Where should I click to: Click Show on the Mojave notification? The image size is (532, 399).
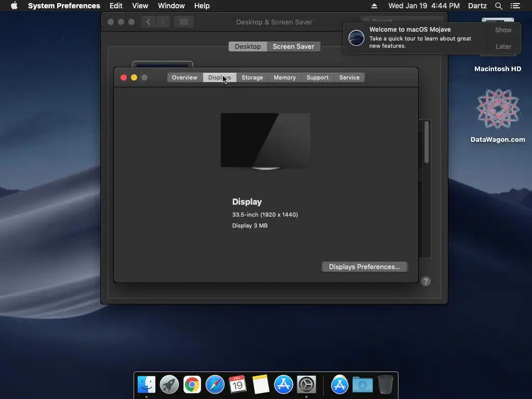point(503,30)
